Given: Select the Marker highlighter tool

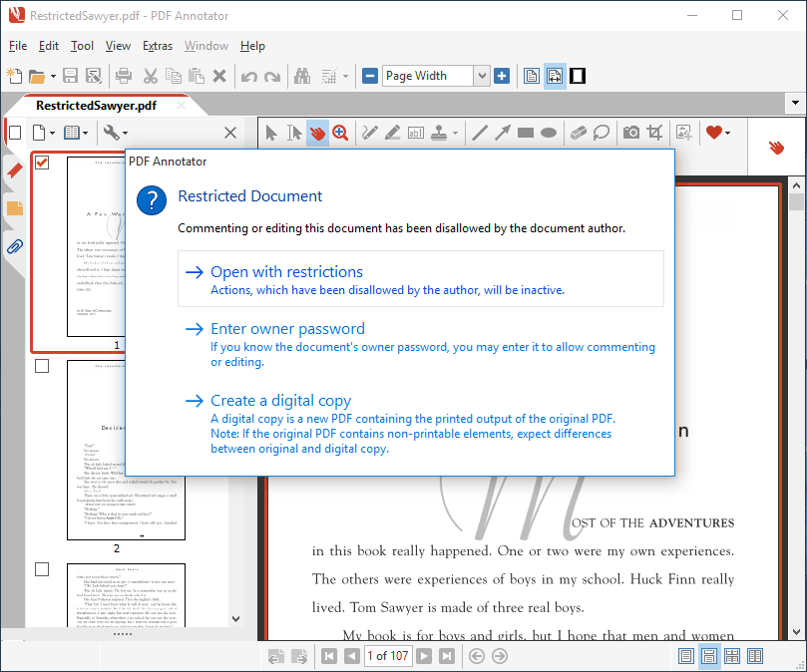Looking at the screenshot, I should click(x=393, y=133).
